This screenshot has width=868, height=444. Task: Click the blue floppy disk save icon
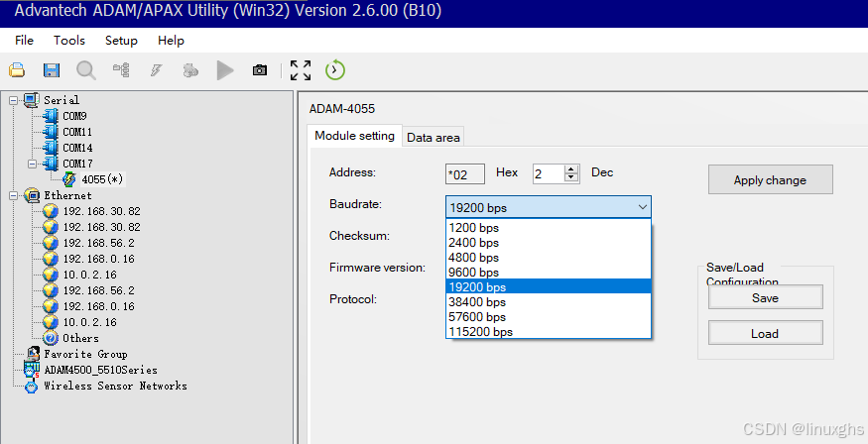tap(52, 70)
